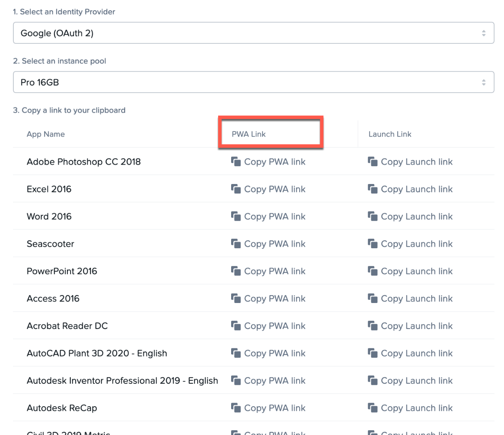504x435 pixels.
Task: Click copy icon for Seascooter Launch link
Action: (372, 244)
